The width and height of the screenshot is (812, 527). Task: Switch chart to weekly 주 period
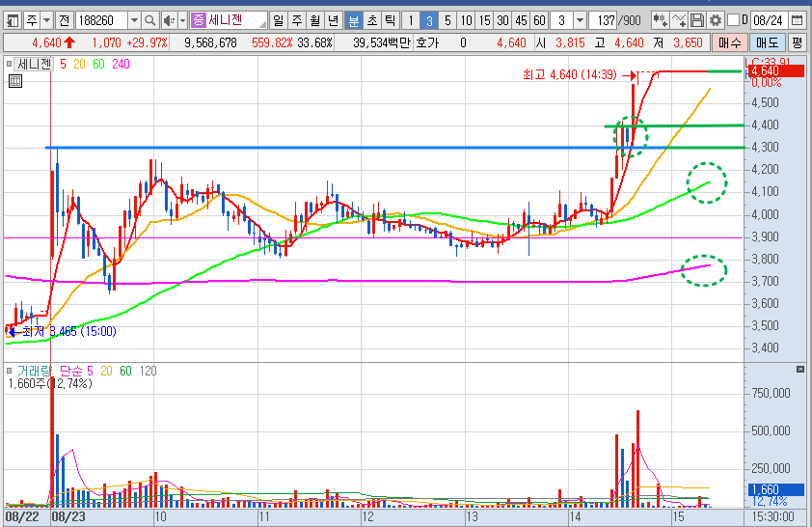[x=297, y=20]
